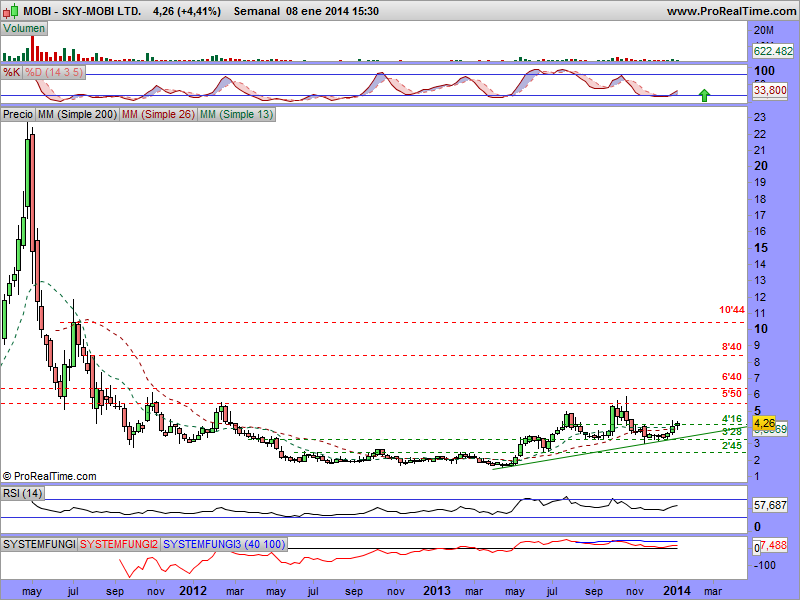Click the 20M volume axis label
The height and width of the screenshot is (600, 800).
point(764,30)
